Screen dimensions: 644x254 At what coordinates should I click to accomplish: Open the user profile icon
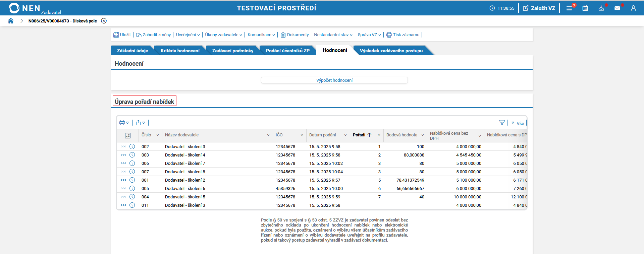[x=633, y=8]
